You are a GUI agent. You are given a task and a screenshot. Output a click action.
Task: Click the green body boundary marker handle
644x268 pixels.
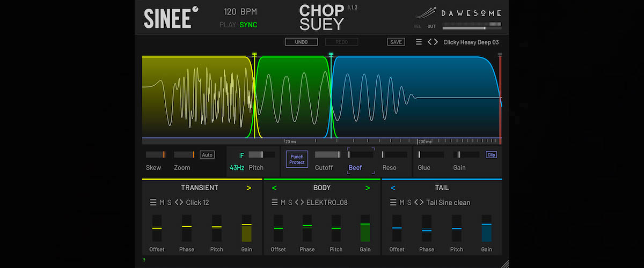point(331,55)
